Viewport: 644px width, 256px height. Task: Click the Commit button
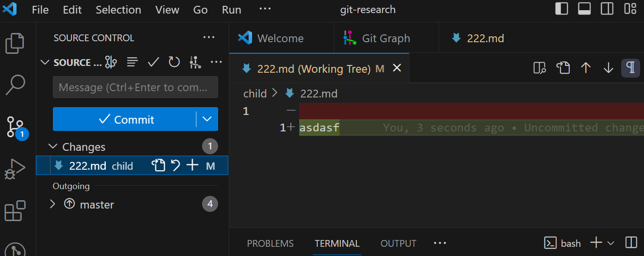125,119
